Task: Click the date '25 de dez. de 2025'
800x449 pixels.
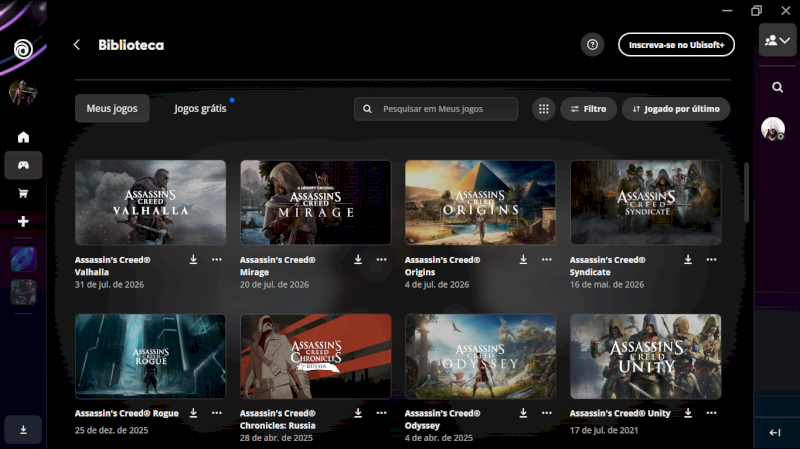Action: point(111,430)
